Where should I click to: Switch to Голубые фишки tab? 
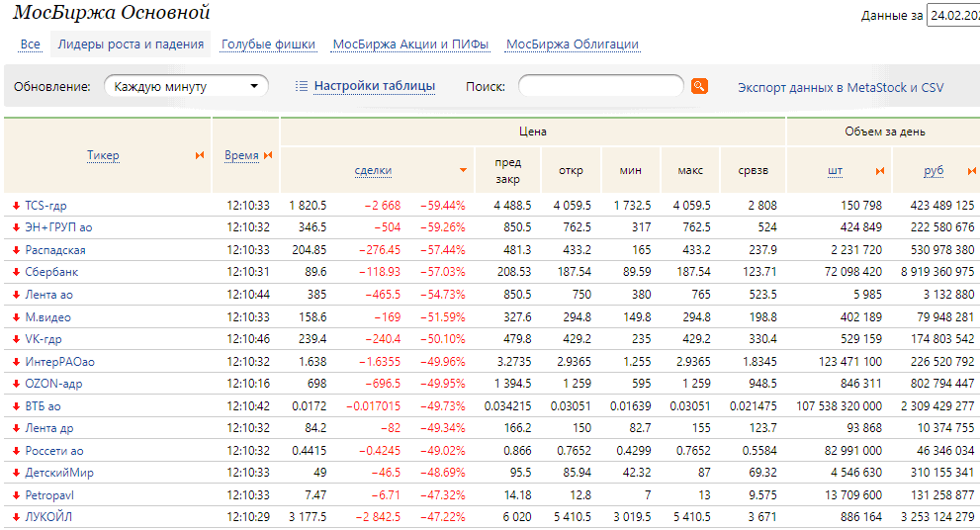coord(268,44)
